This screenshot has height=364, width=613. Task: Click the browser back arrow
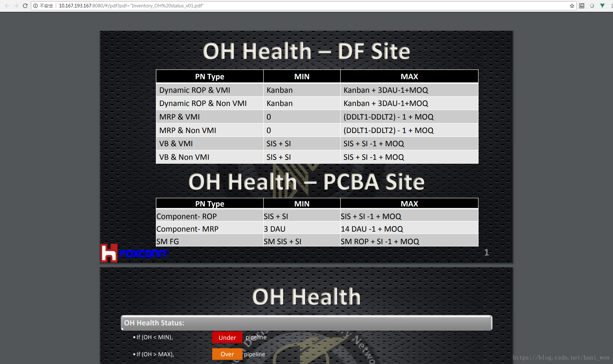click(x=7, y=6)
